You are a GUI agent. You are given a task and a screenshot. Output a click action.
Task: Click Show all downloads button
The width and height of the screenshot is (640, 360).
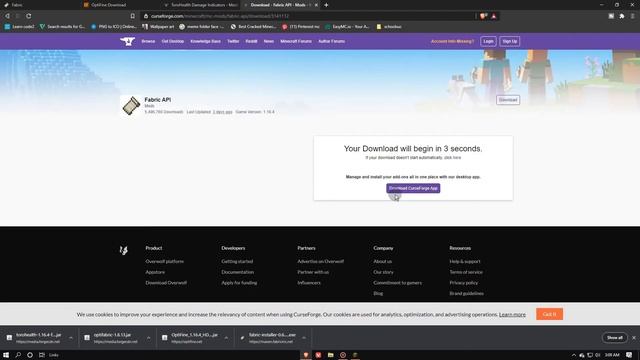(615, 338)
